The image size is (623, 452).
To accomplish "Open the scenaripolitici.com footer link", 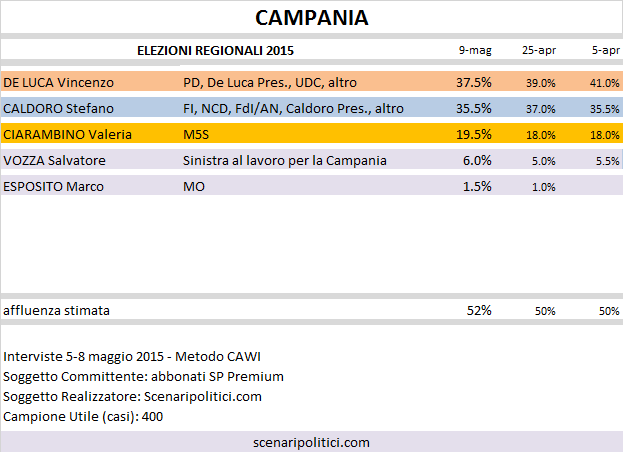I will click(x=312, y=442).
